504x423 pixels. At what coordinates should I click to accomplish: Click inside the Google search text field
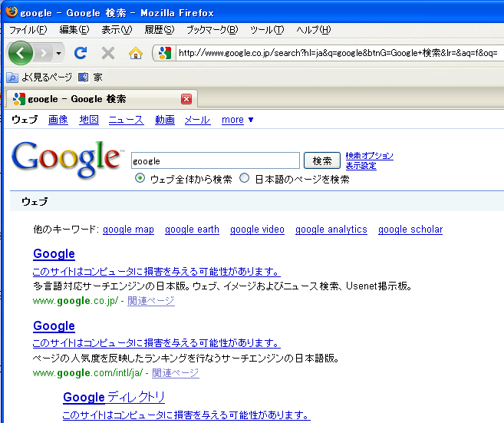point(215,160)
